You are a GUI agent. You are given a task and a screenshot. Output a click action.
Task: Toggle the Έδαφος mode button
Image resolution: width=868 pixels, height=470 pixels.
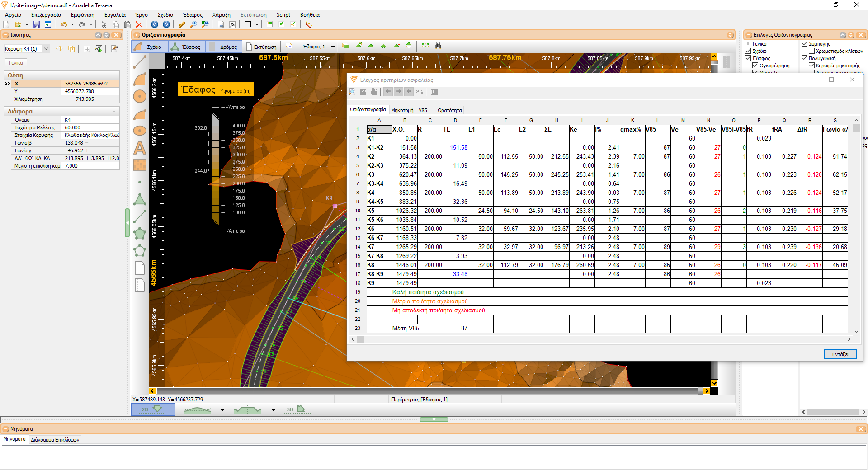tap(186, 47)
